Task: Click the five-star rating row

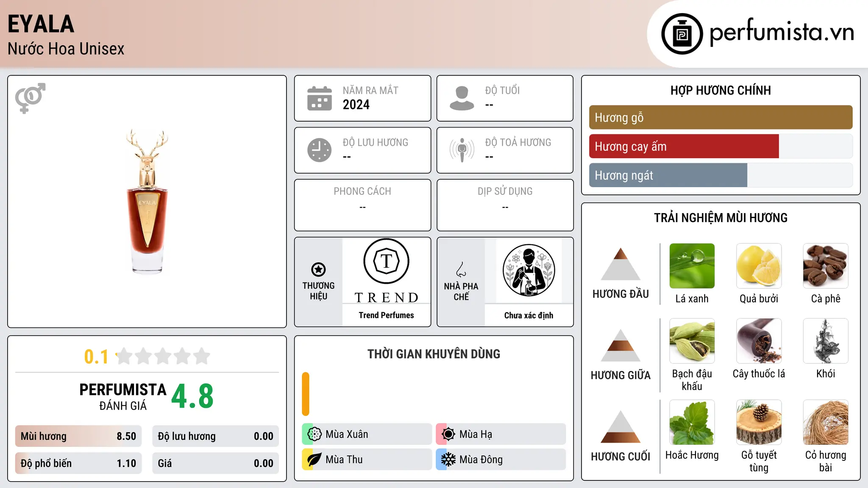Action: tap(163, 356)
